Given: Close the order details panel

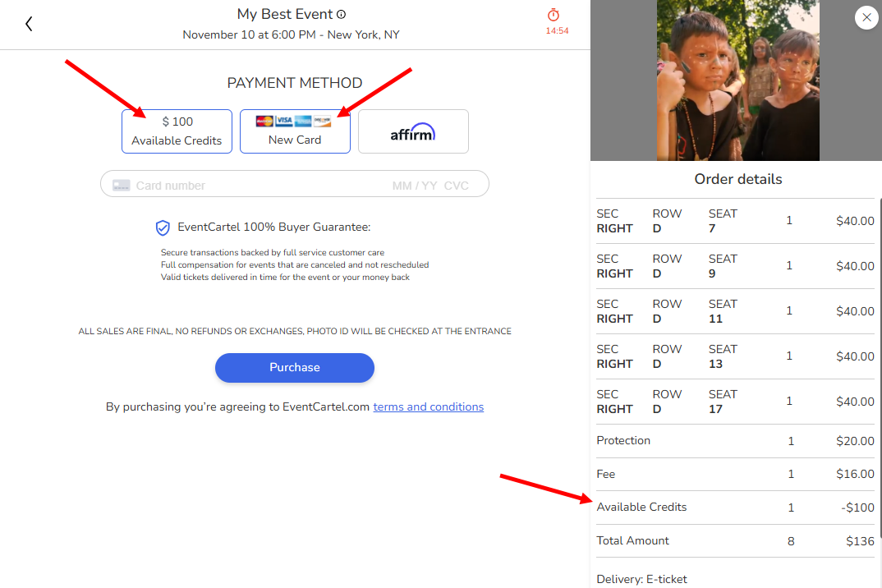Looking at the screenshot, I should [866, 17].
